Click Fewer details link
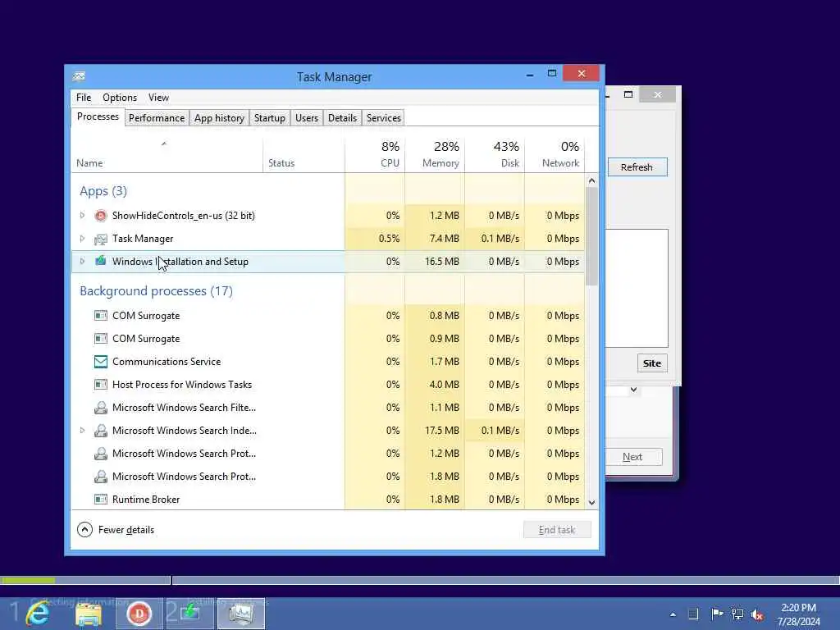Viewport: 840px width, 630px height. (x=126, y=530)
